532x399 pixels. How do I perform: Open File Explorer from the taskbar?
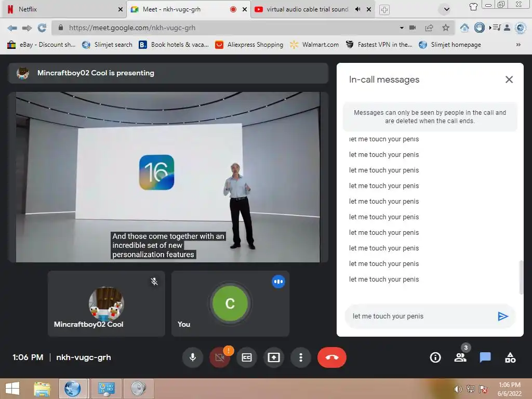(x=42, y=389)
